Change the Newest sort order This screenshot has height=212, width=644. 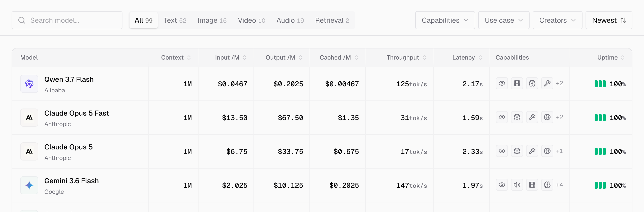pos(609,20)
